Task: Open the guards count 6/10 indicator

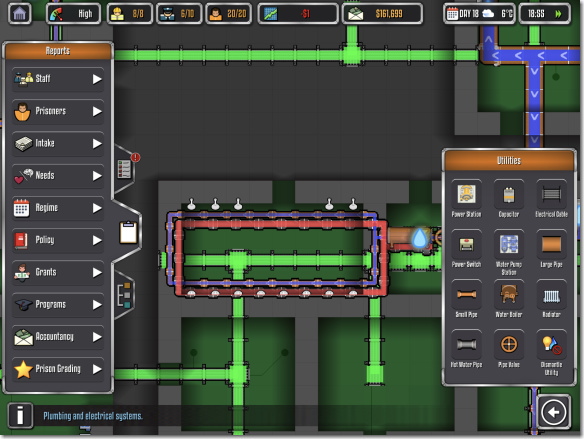Action: tap(179, 14)
